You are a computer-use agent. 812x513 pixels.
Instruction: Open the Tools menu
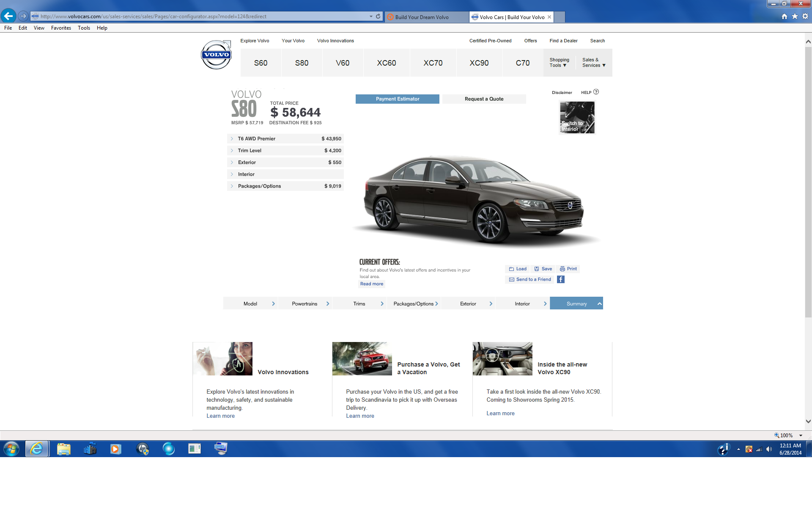[84, 28]
